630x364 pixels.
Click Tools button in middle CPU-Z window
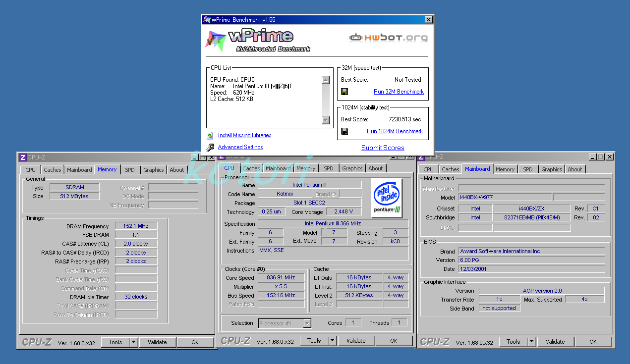314,340
